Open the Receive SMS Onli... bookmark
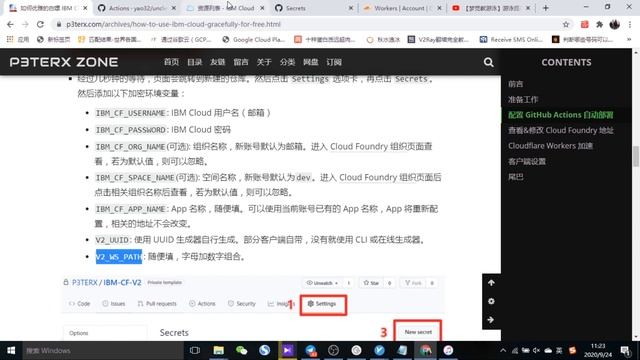The width and height of the screenshot is (640, 360). (x=511, y=39)
